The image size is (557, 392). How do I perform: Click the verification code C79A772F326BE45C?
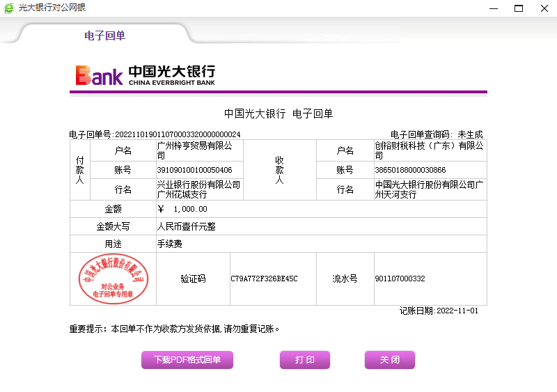(x=264, y=279)
